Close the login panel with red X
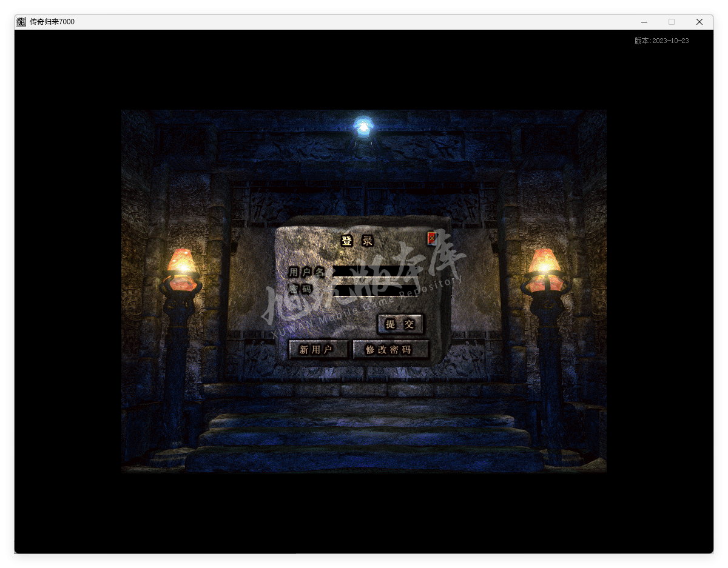 431,238
